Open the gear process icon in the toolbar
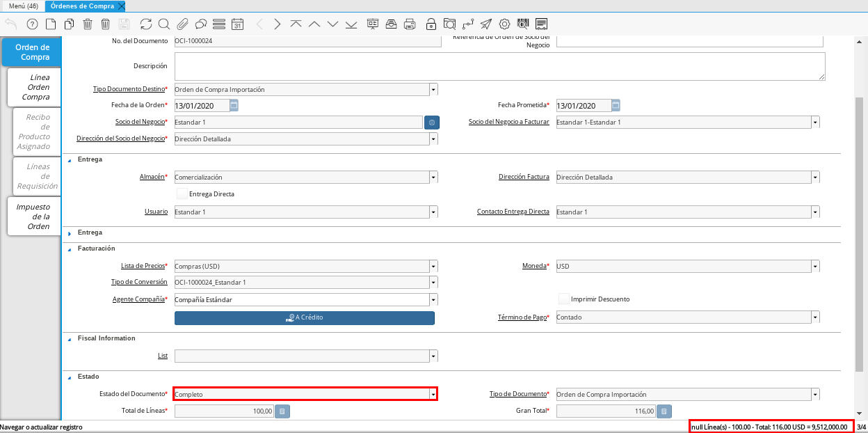The height and width of the screenshot is (433, 868). tap(504, 24)
